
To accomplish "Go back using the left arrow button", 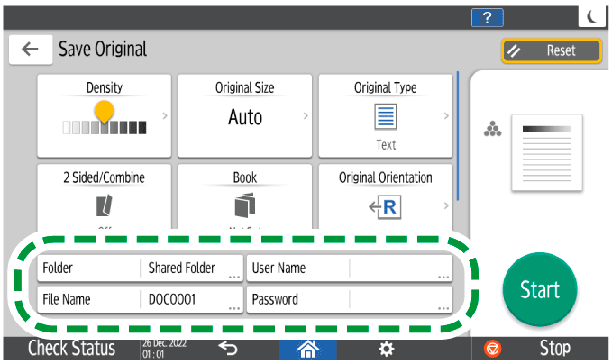I will tap(31, 50).
